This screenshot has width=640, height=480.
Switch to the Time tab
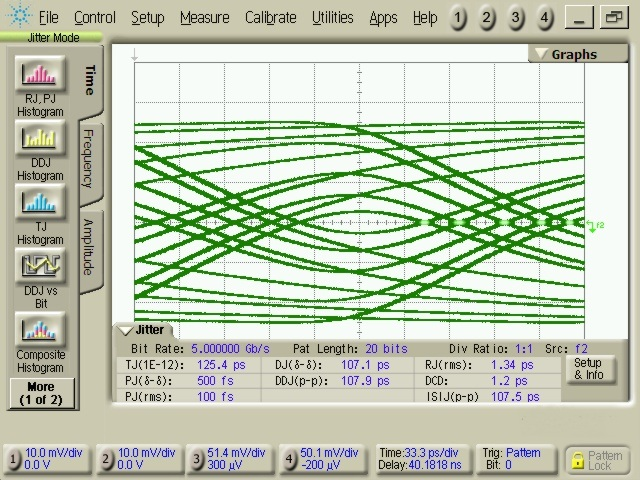(x=91, y=80)
